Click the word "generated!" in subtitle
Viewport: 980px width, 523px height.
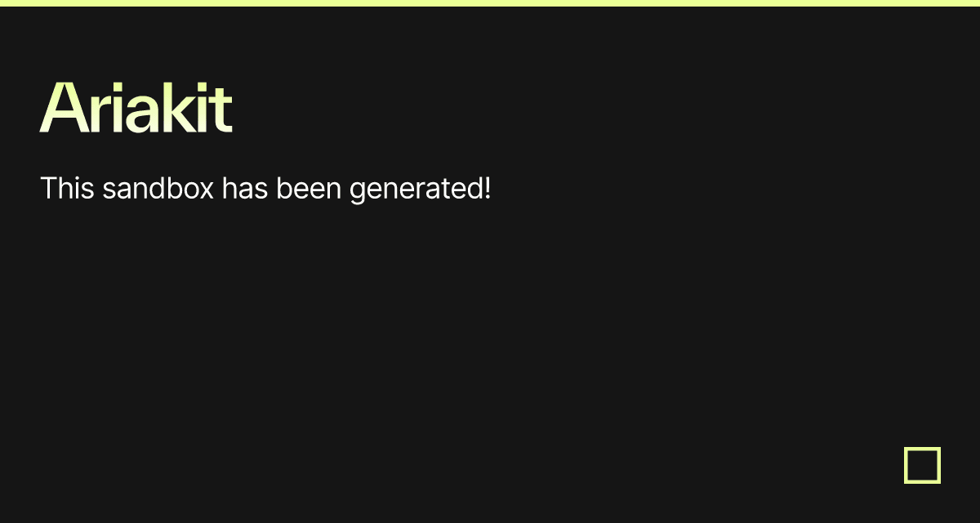coord(420,190)
